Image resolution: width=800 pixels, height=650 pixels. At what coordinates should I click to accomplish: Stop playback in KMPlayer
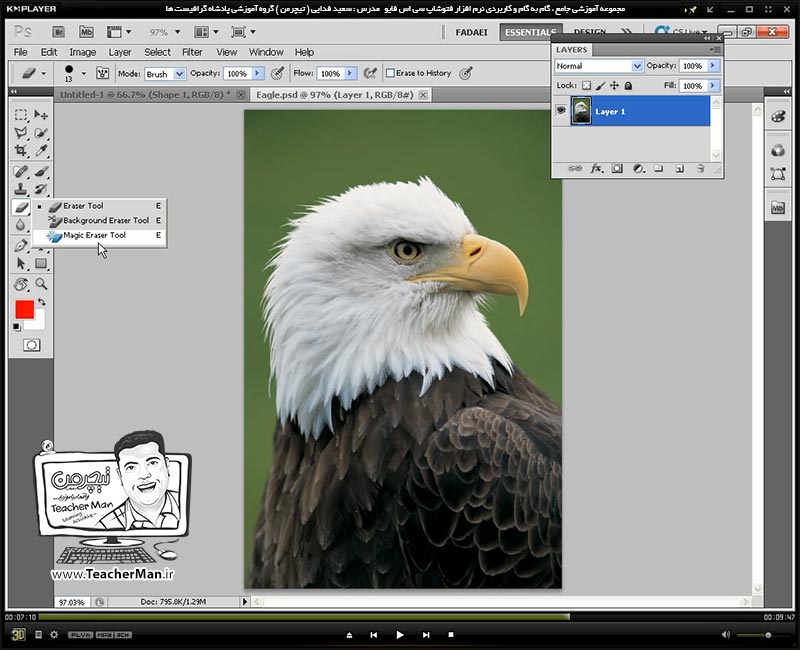(x=451, y=635)
